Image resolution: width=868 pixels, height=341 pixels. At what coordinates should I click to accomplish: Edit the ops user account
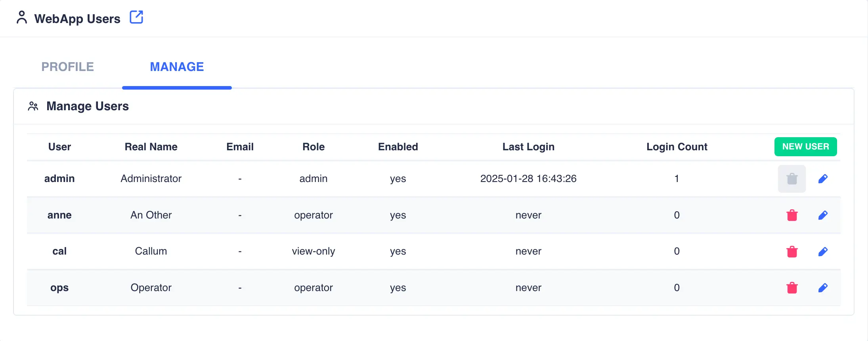pyautogui.click(x=823, y=287)
